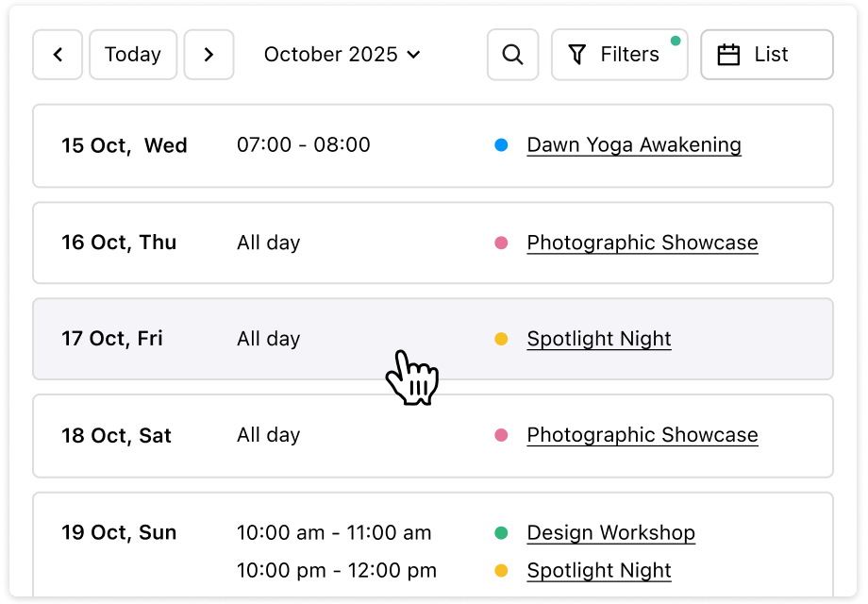Open the Dawn Yoga Awakening event

pos(634,145)
